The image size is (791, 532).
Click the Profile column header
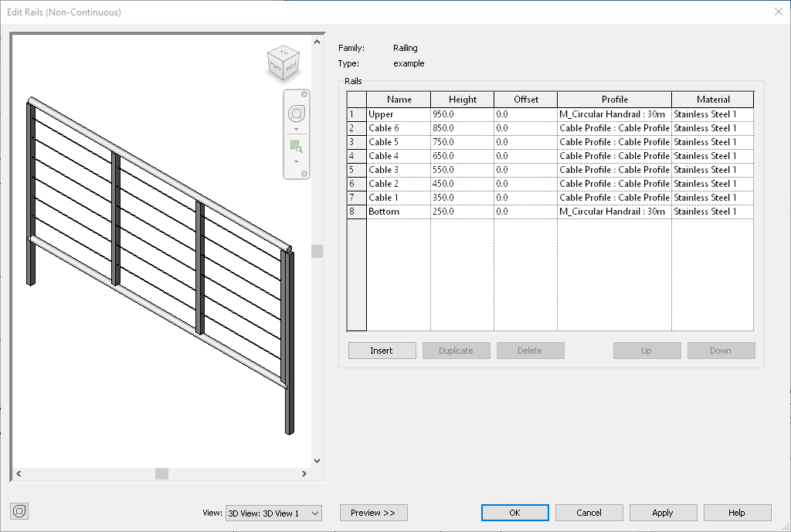pyautogui.click(x=613, y=99)
